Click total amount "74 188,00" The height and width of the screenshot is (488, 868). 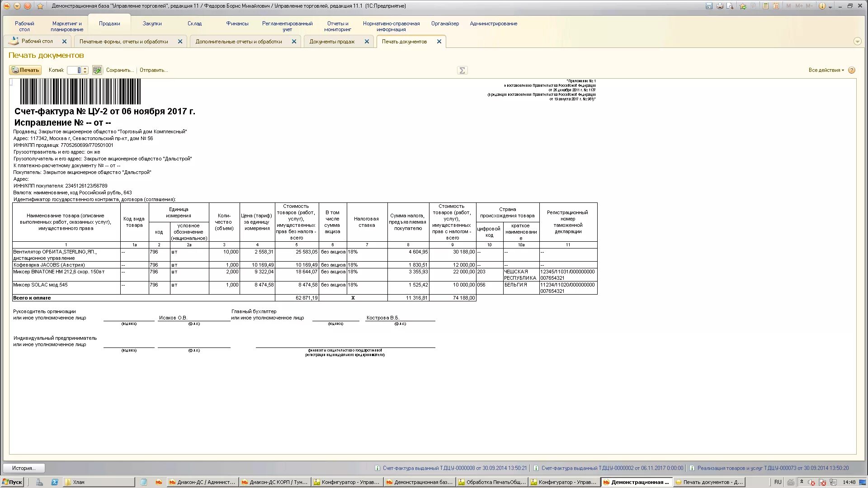coord(453,298)
